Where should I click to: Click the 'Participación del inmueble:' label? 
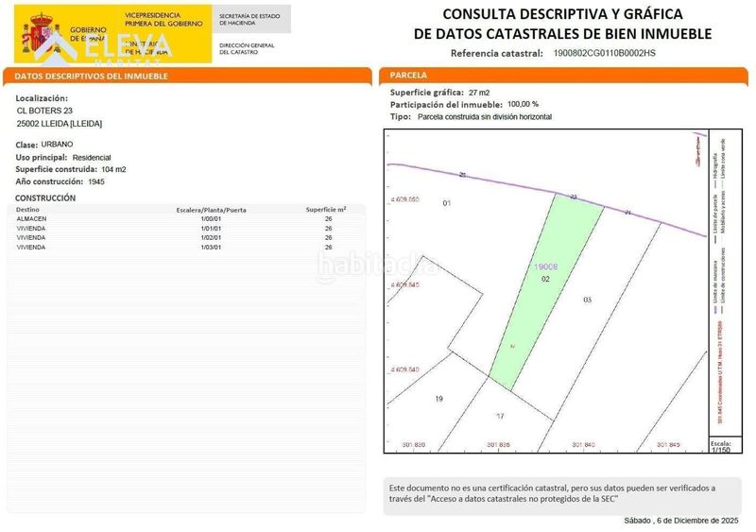click(446, 105)
